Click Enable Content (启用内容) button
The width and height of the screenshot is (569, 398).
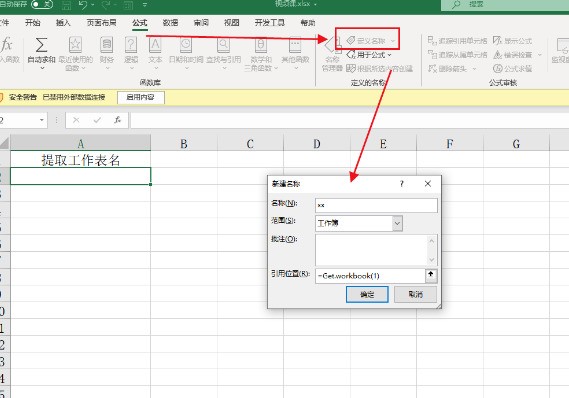click(x=140, y=97)
